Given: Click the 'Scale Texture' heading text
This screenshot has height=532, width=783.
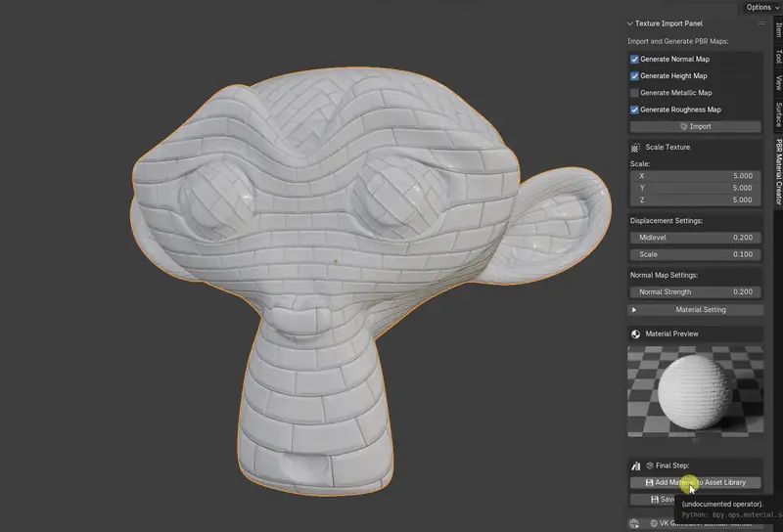Looking at the screenshot, I should pos(668,148).
